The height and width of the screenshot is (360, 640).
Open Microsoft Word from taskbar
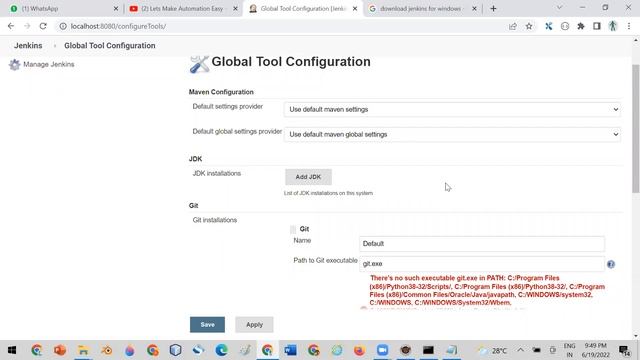coord(291,350)
